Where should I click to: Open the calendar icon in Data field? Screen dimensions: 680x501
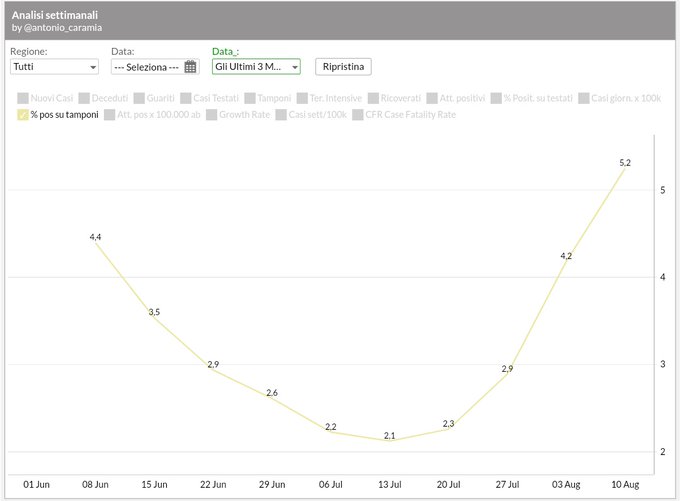190,67
